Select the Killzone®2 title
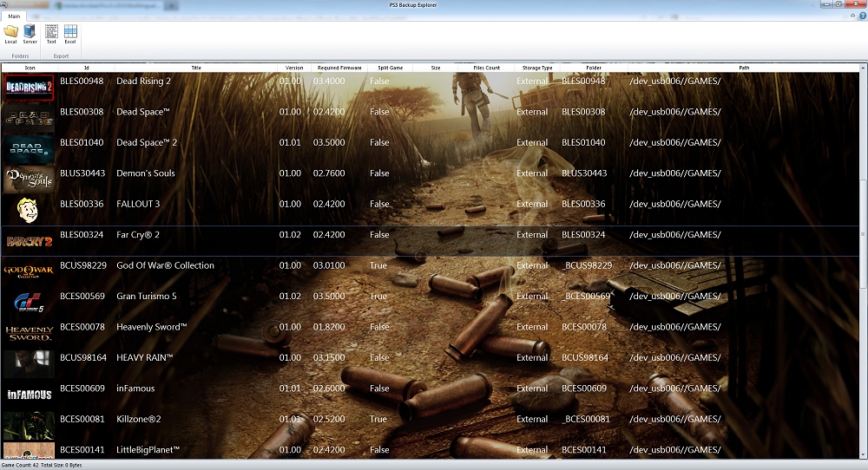This screenshot has width=868, height=470. (138, 419)
